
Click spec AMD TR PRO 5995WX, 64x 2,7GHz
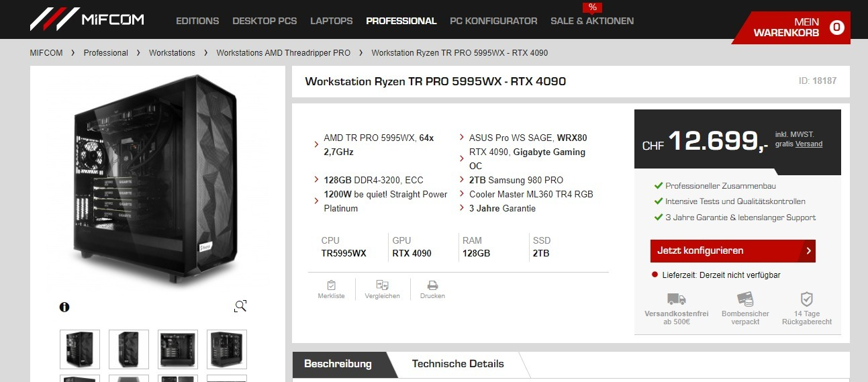pos(379,145)
